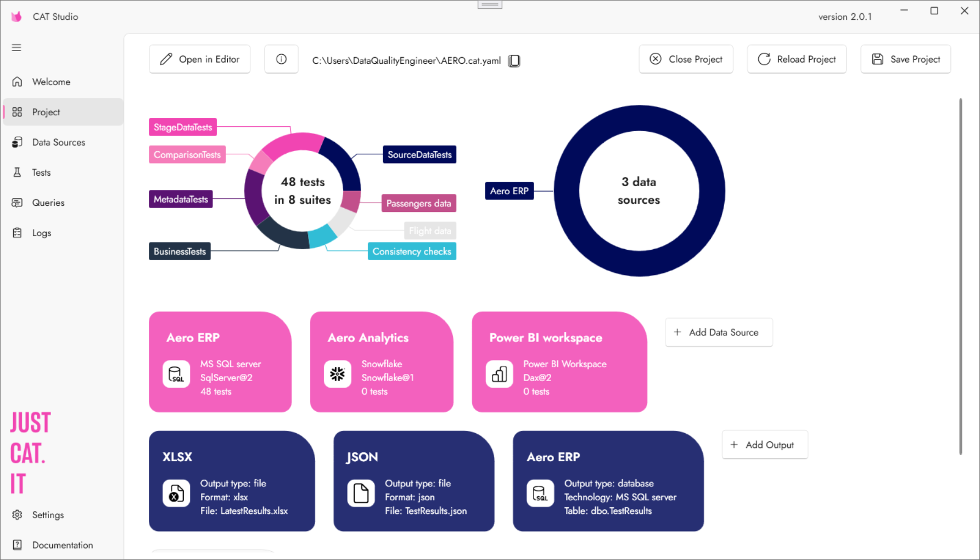The height and width of the screenshot is (560, 980).
Task: Click the CAT Studio logo icon
Action: coord(16,16)
